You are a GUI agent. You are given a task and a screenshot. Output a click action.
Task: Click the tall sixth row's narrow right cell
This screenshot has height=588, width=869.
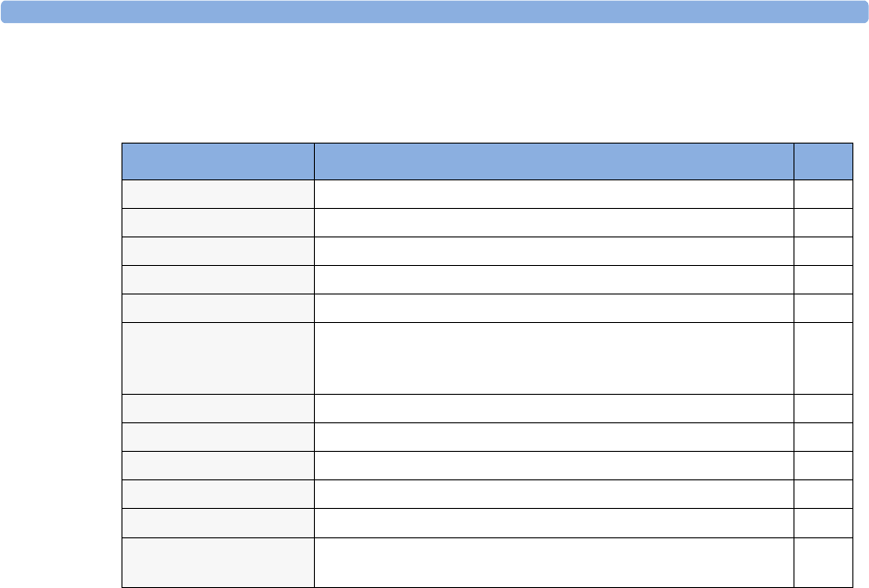[824, 357]
